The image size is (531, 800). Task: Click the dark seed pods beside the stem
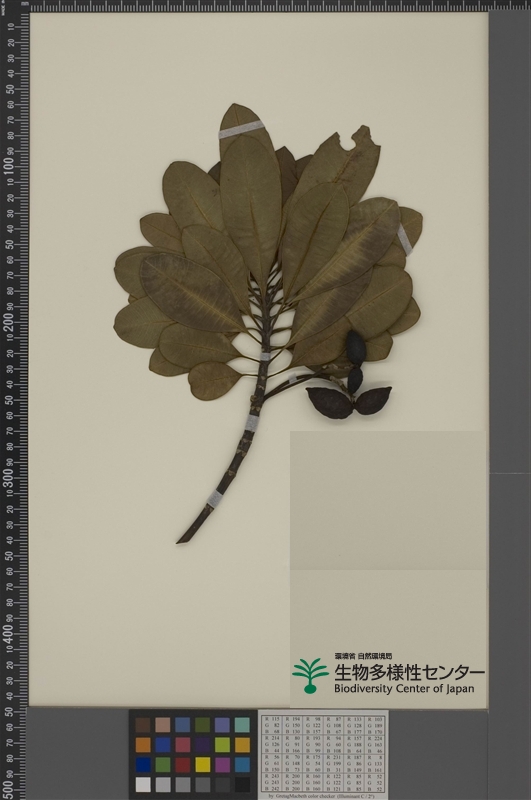tap(349, 379)
